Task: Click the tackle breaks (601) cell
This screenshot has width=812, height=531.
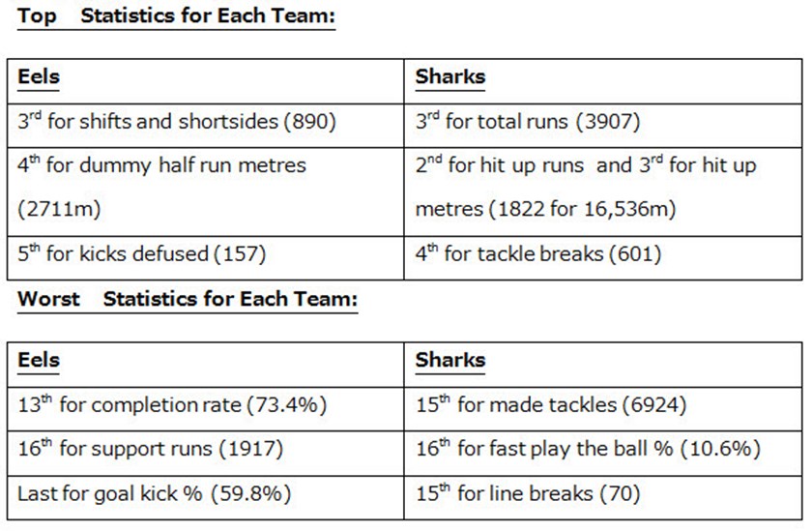Action: (x=538, y=254)
